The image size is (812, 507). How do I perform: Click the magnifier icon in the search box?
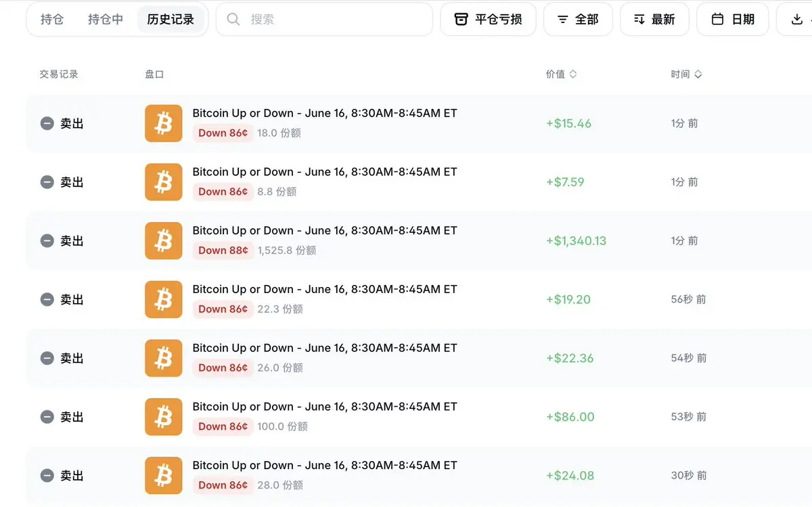coord(233,20)
